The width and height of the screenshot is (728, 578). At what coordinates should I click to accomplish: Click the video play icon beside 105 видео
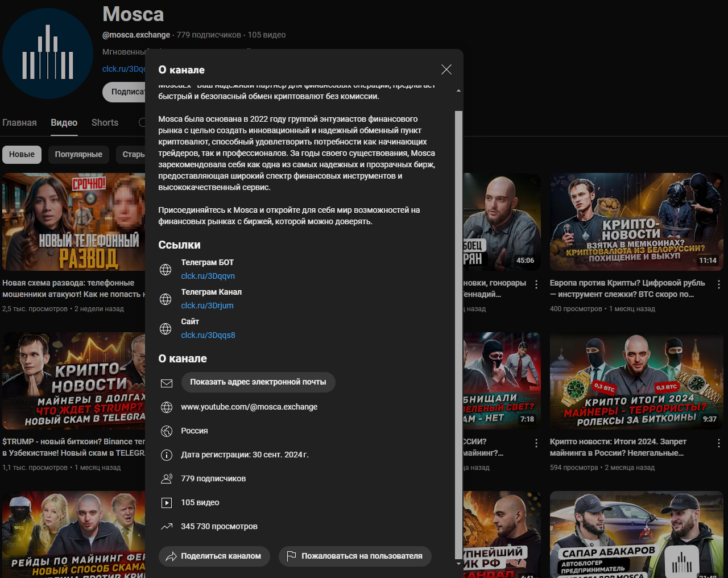(167, 503)
